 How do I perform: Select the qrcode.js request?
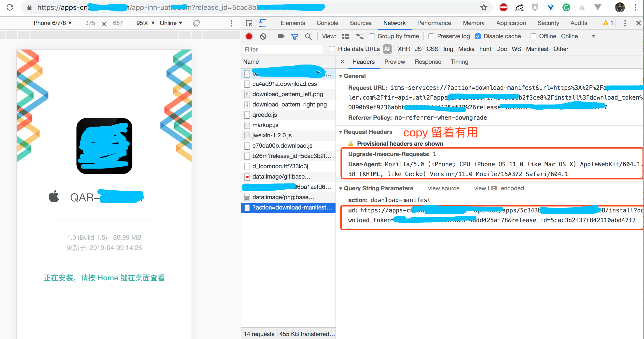288,115
